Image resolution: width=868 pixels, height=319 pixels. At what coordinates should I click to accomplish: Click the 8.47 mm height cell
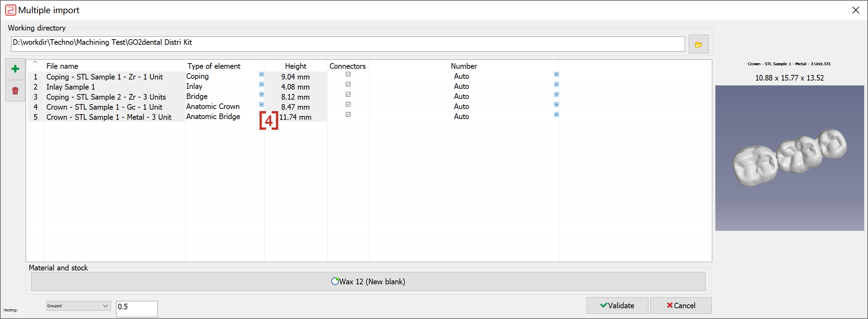tap(296, 107)
